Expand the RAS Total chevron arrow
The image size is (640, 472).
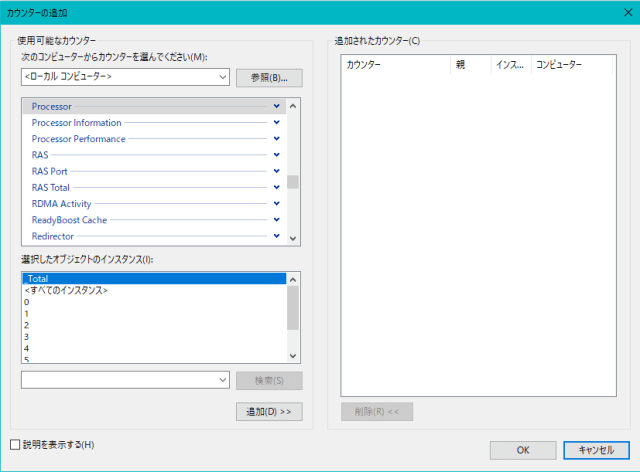276,188
